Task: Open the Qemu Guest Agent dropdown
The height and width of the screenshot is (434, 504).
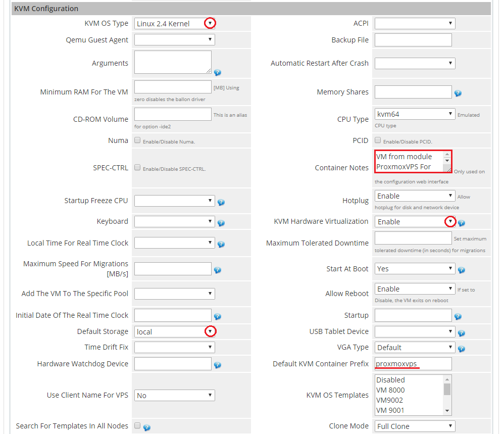Action: point(175,40)
